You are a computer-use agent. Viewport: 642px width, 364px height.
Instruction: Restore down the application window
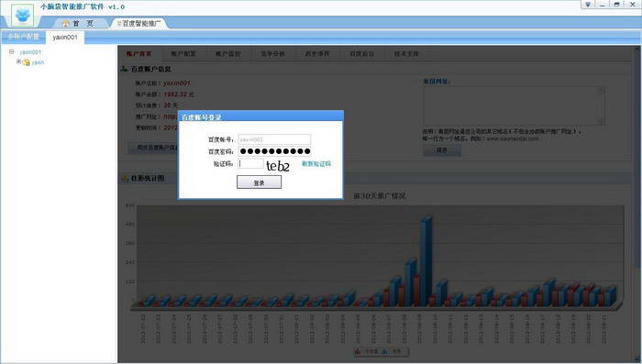[616, 5]
